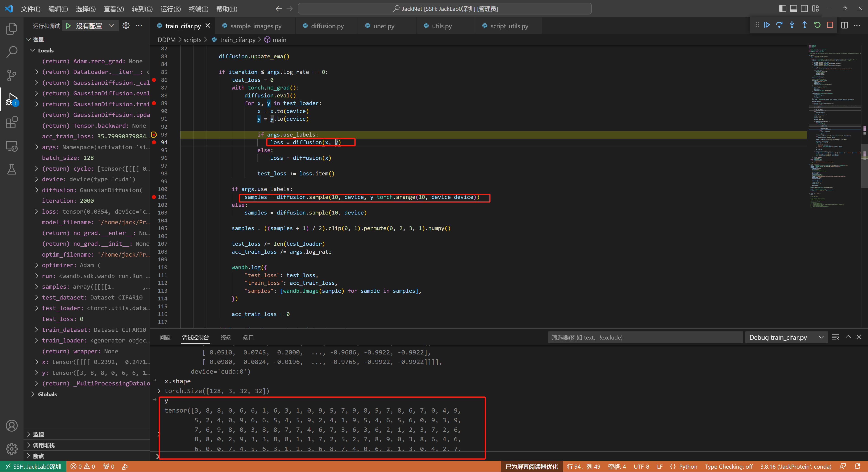Open the Remote Explorer view
The width and height of the screenshot is (868, 472).
(x=12, y=146)
